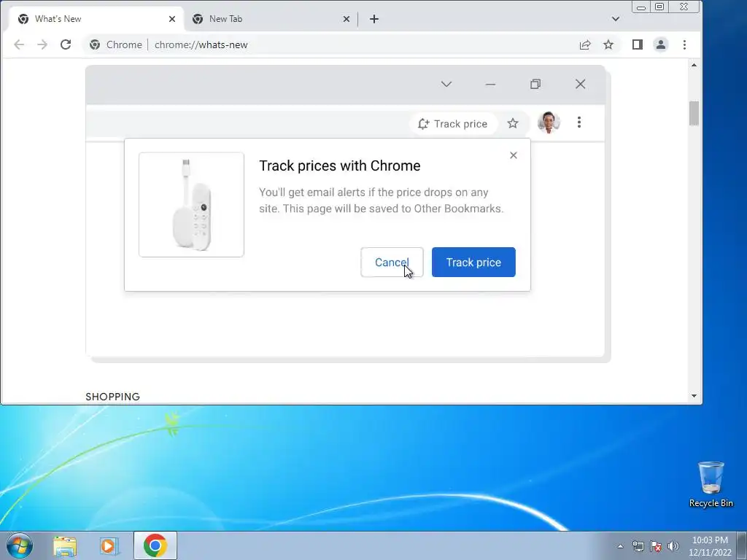Reload the What's New page
The height and width of the screenshot is (560, 747).
coord(66,44)
